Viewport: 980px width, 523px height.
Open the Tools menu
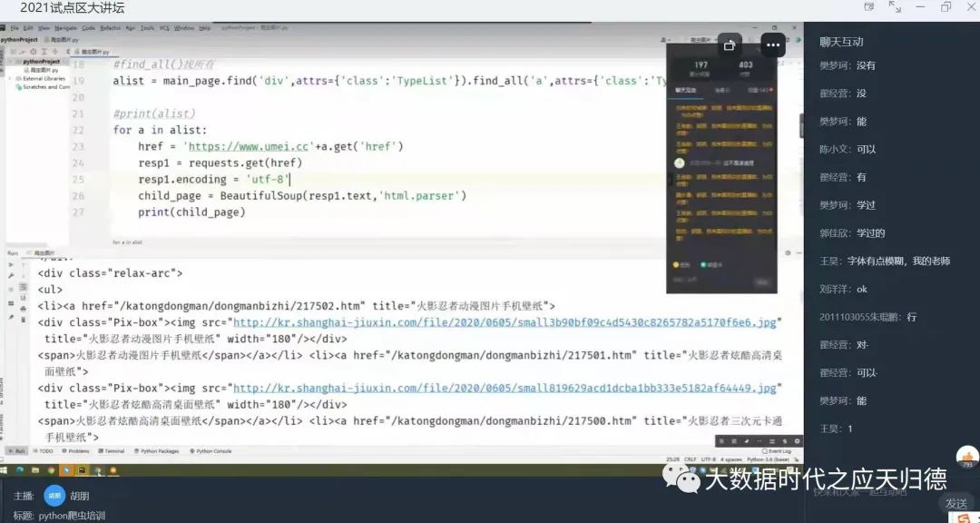[147, 28]
